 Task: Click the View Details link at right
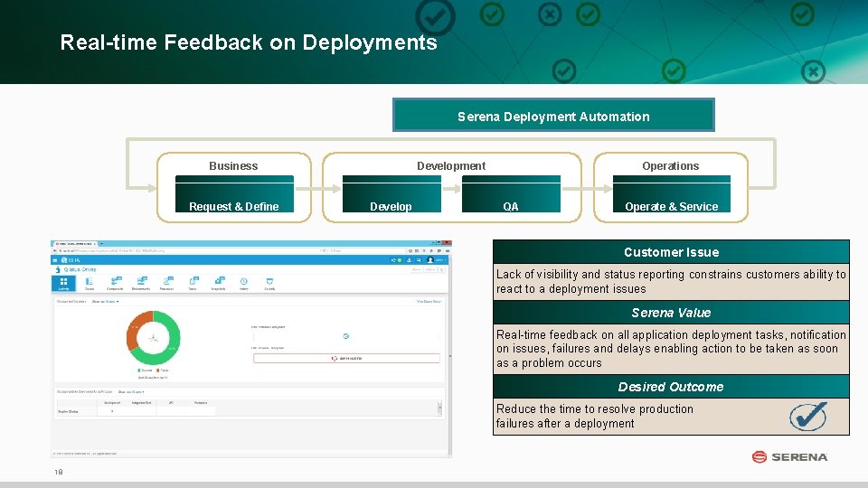(x=429, y=302)
